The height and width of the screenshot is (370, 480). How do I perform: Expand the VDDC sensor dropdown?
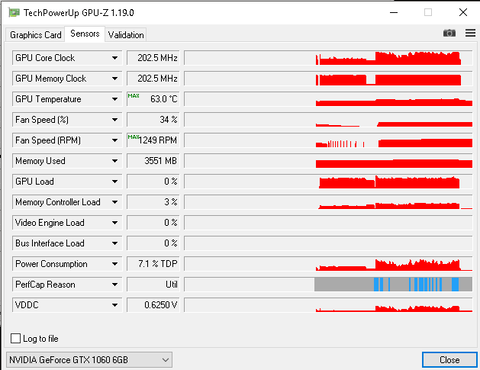(115, 305)
